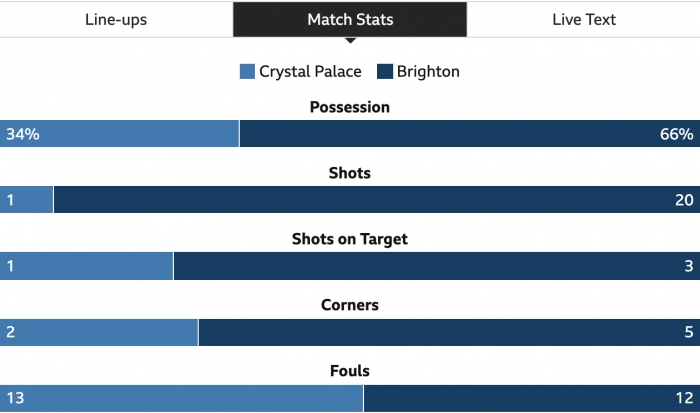The width and height of the screenshot is (700, 413).
Task: Click the small arrow beneath Match Stats
Action: [x=350, y=41]
